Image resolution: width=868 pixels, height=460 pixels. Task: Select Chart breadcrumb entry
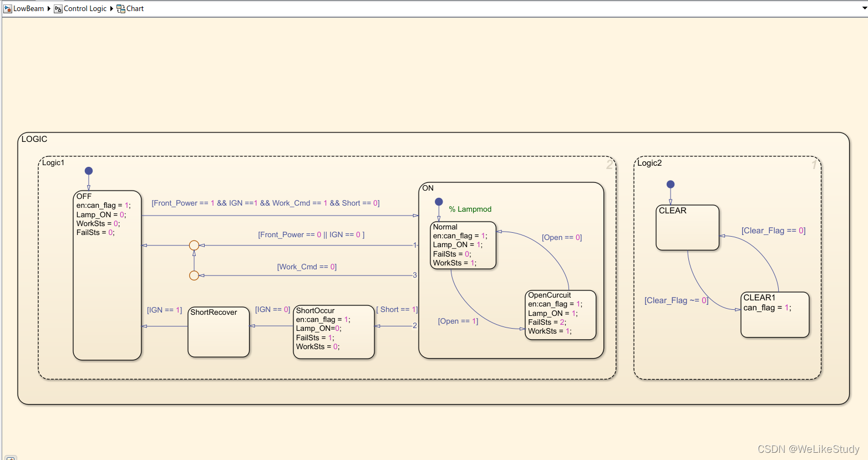tap(135, 9)
